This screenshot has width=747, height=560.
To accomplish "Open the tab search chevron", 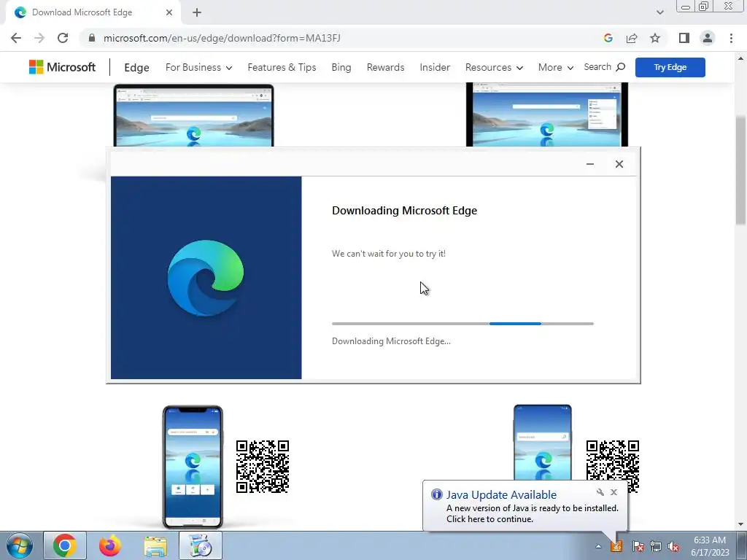I will 659,12.
